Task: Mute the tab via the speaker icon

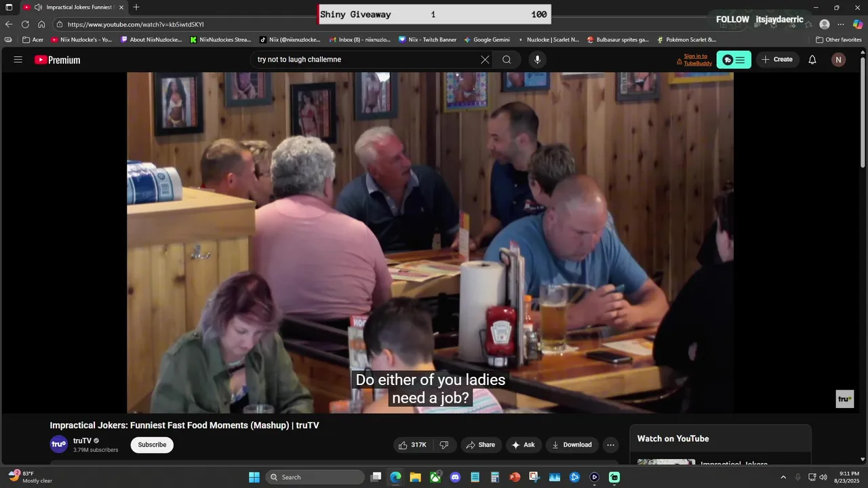Action: [39, 7]
